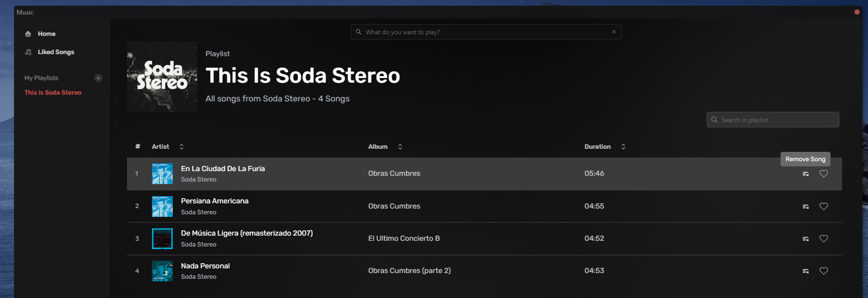Open Liked Songs from the sidebar

pyautogui.click(x=56, y=52)
